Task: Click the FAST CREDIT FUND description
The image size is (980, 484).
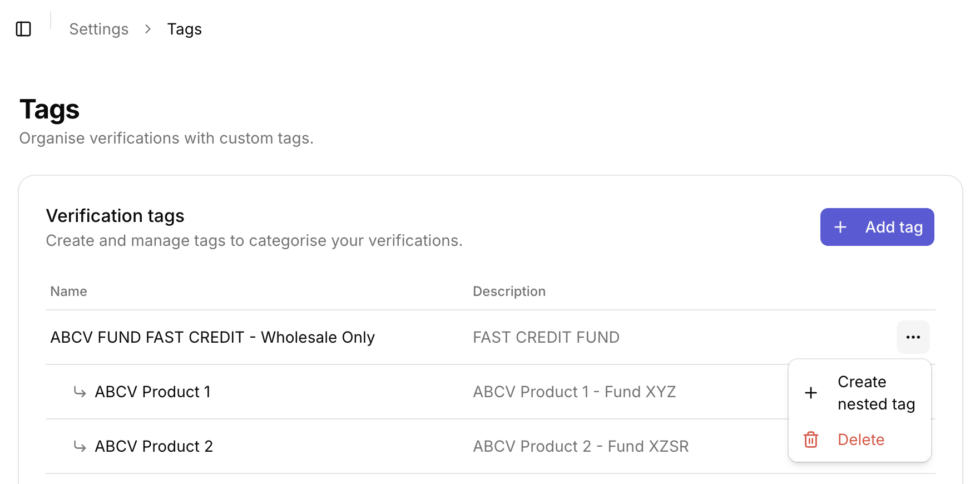Action: (546, 337)
